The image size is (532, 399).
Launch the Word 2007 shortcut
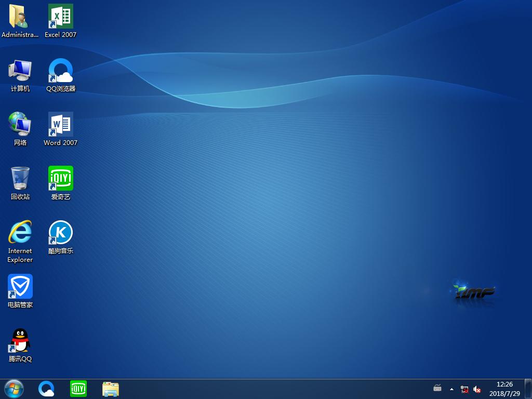(x=60, y=129)
